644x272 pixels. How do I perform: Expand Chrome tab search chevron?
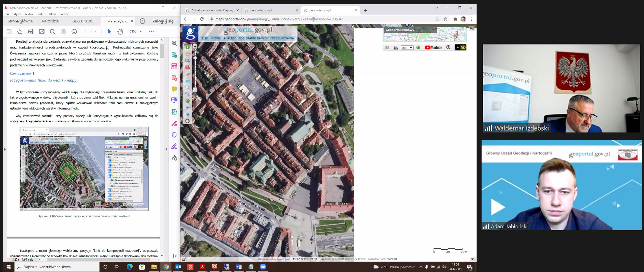pos(437,8)
